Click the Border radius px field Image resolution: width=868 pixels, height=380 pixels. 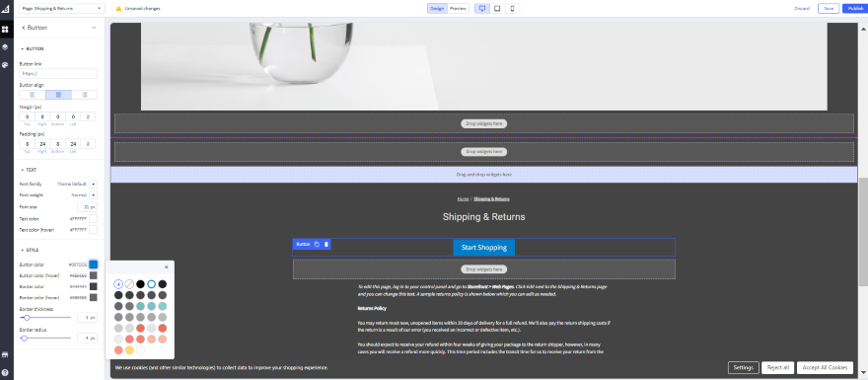[x=87, y=338]
